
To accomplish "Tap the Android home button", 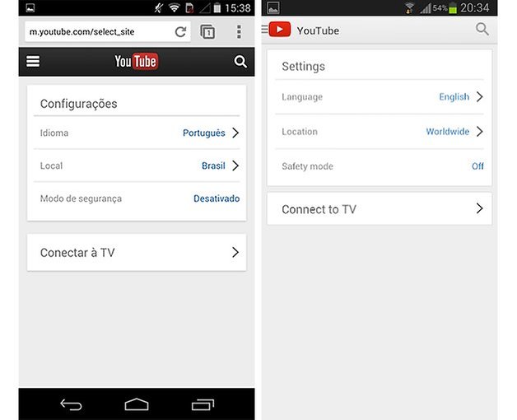I will [x=137, y=404].
